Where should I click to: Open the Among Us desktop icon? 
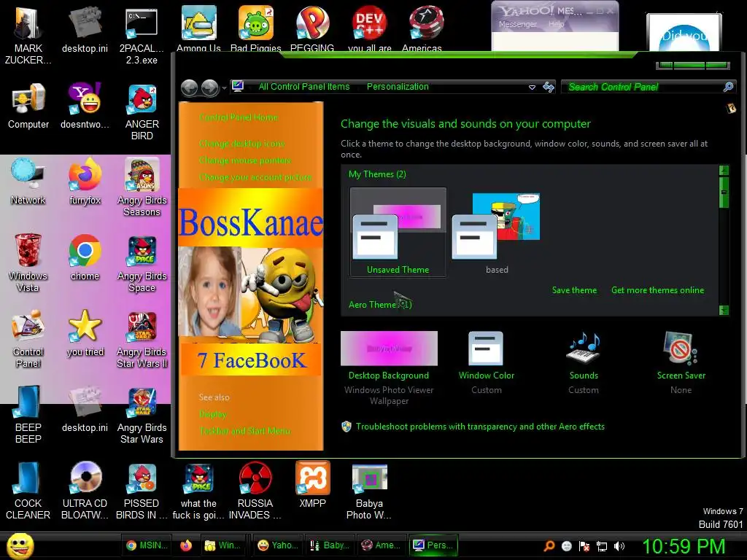coord(198,23)
